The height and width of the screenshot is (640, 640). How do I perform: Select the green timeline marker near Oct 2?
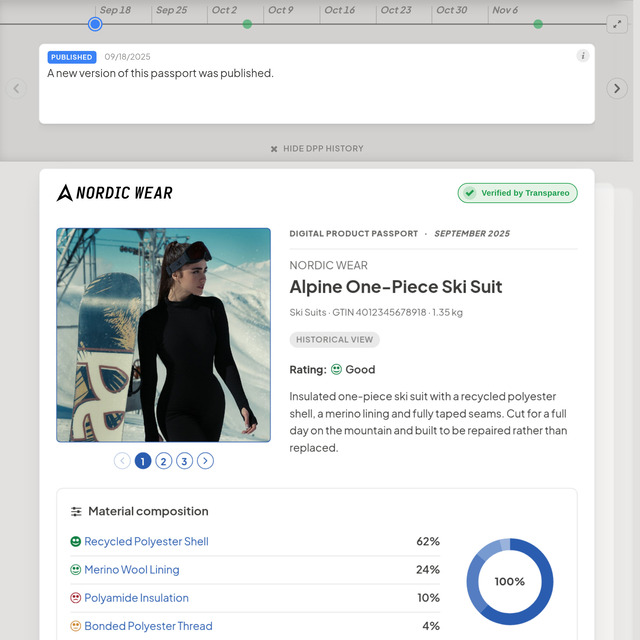[247, 24]
